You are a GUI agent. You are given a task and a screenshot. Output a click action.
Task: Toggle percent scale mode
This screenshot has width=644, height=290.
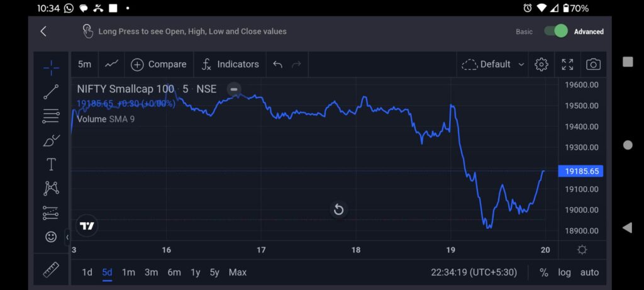click(x=544, y=272)
